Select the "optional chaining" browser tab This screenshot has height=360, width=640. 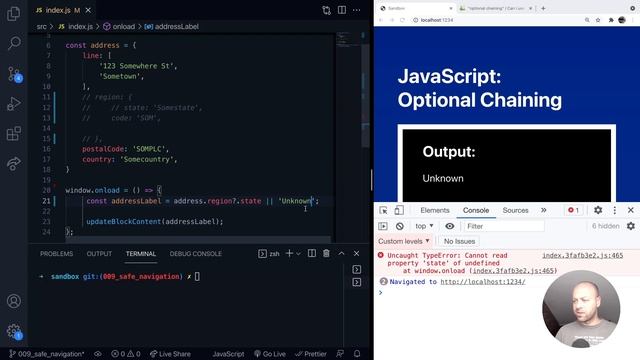click(496, 8)
